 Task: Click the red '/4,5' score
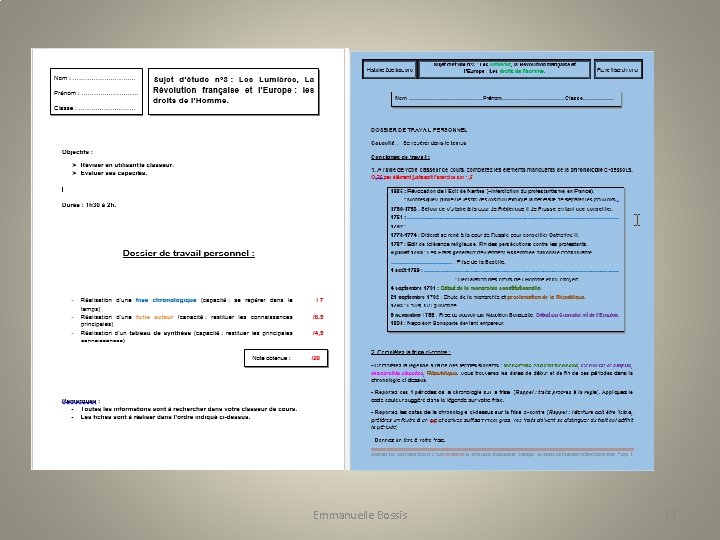318,333
